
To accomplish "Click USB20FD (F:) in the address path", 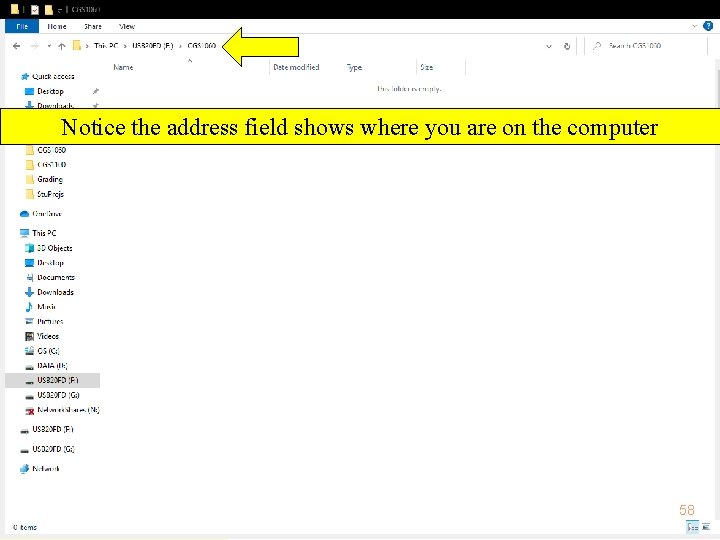I will (x=153, y=45).
